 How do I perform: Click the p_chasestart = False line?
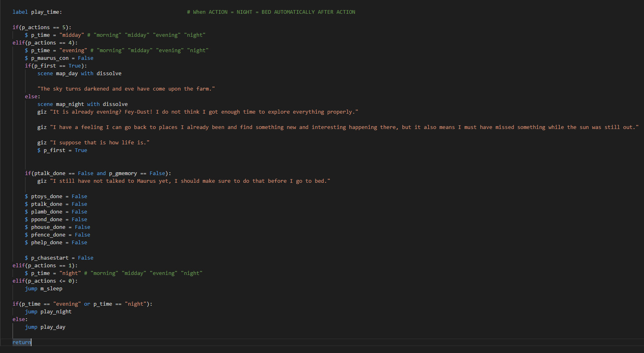(59, 258)
